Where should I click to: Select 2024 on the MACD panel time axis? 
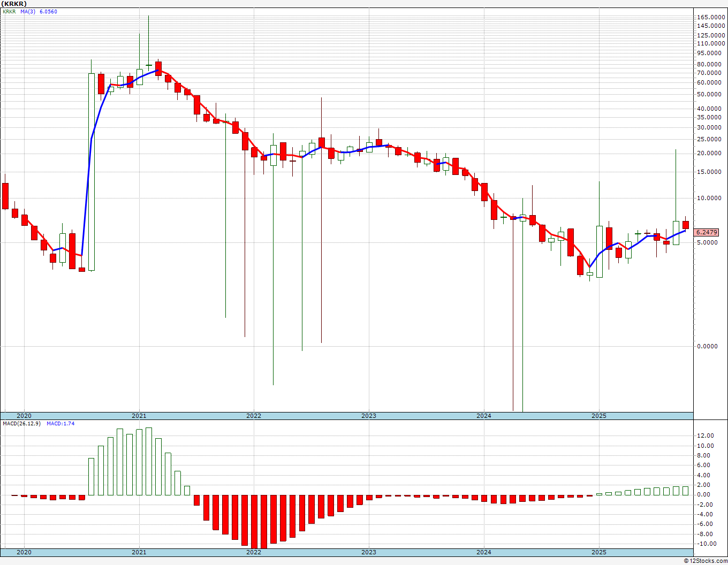point(484,552)
